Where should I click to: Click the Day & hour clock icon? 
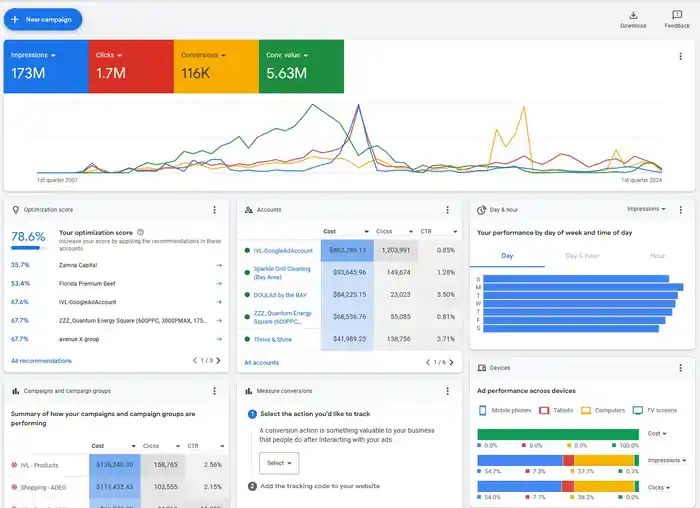coord(481,210)
